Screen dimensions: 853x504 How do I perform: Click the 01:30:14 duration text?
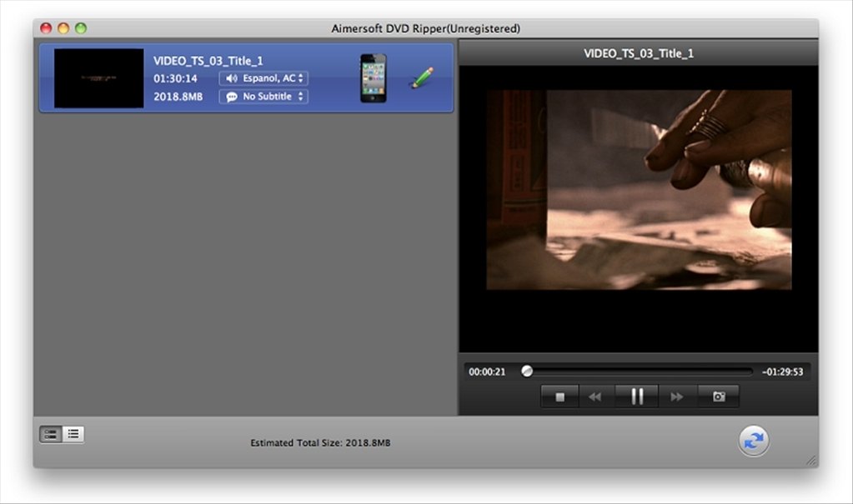175,78
